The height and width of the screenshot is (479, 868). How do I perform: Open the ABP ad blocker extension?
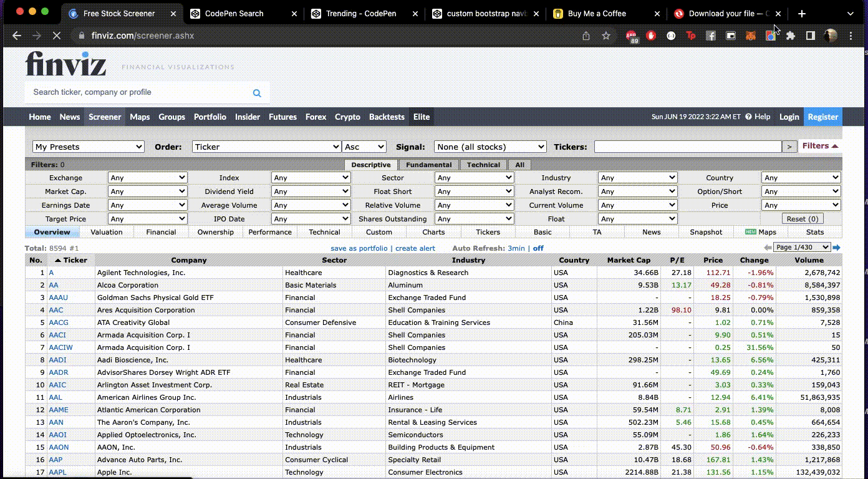pyautogui.click(x=631, y=36)
